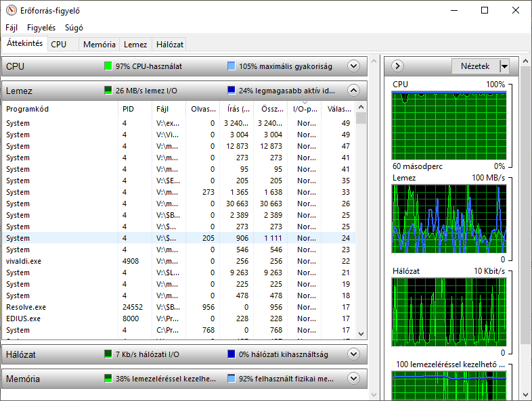Viewport: 532px width, 401px height.
Task: Open the Súgó menu
Action: pyautogui.click(x=74, y=28)
